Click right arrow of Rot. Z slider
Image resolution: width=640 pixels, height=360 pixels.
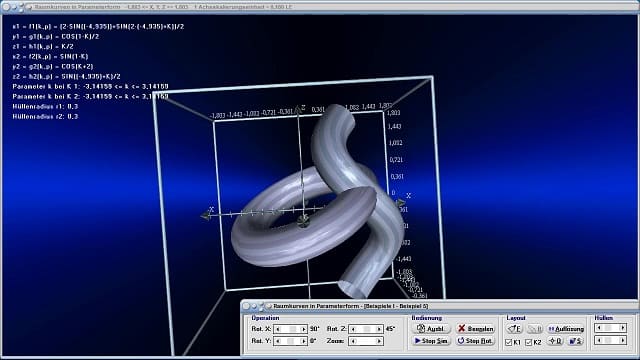pos(379,329)
